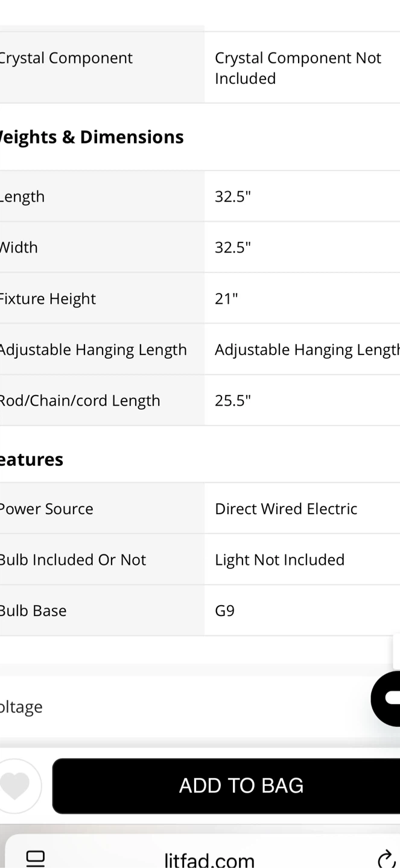Select the Direct Wired Electric value
The image size is (400, 868).
pyautogui.click(x=286, y=509)
